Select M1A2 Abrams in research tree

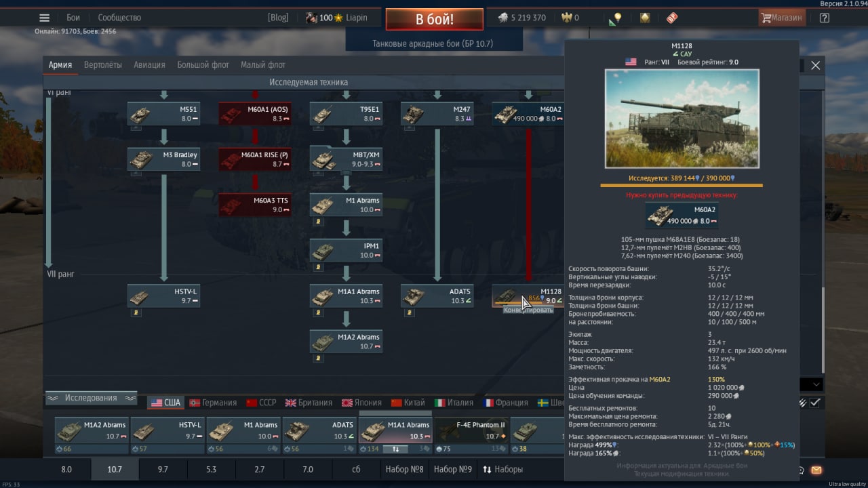click(346, 341)
